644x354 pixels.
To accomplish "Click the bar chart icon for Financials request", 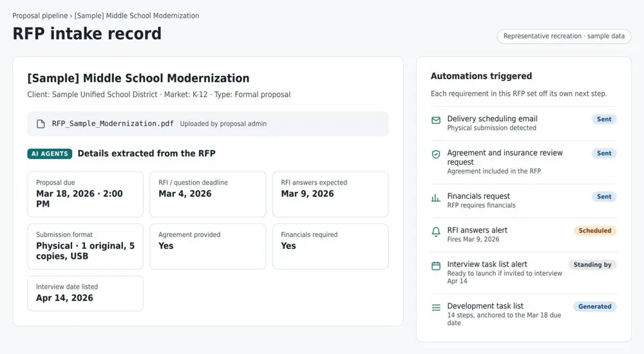I will 436,198.
